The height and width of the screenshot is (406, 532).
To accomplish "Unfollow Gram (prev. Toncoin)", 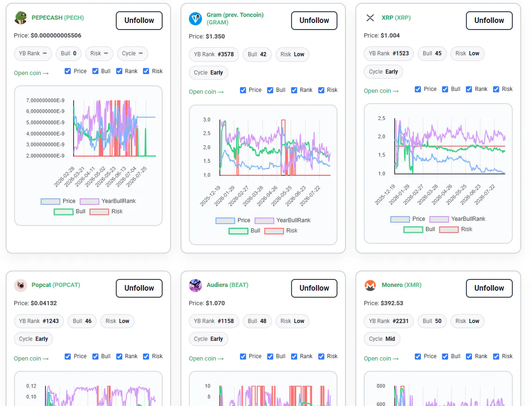I will coord(314,21).
